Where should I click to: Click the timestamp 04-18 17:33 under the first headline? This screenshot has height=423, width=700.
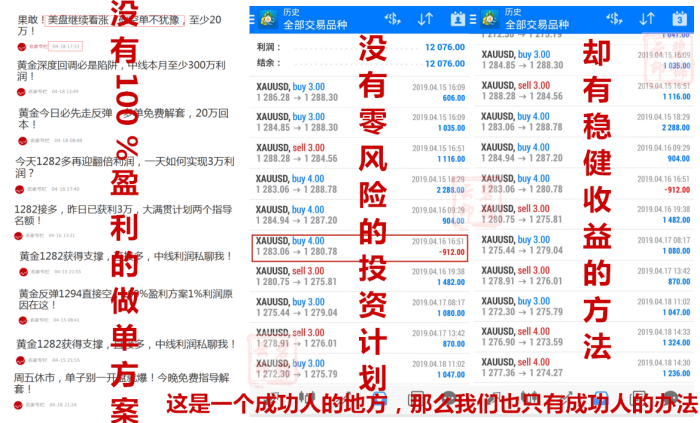pos(66,46)
